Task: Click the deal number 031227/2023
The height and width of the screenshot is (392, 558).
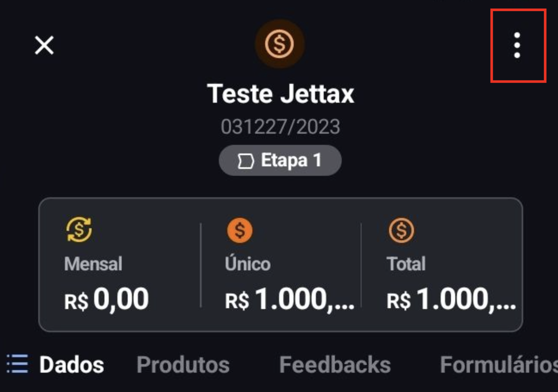Action: (x=281, y=127)
